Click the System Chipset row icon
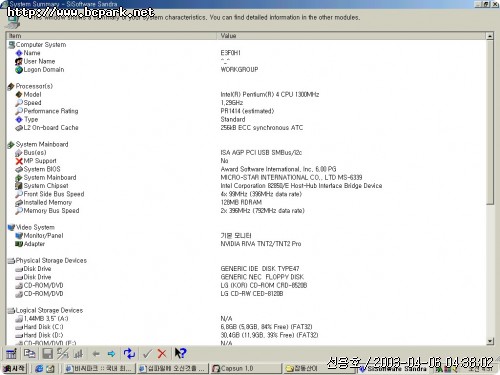The height and width of the screenshot is (375, 500). tap(19, 186)
